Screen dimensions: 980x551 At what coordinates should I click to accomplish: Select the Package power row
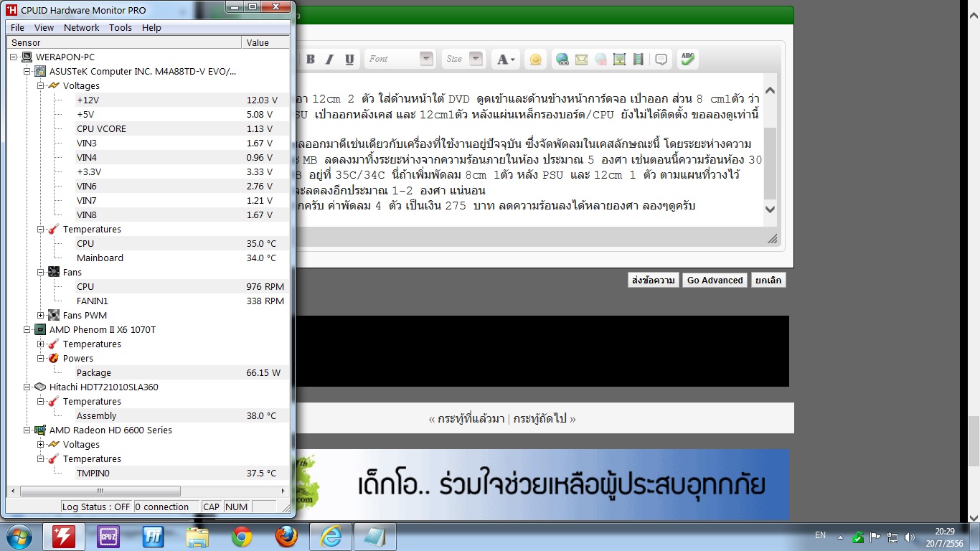pyautogui.click(x=182, y=372)
